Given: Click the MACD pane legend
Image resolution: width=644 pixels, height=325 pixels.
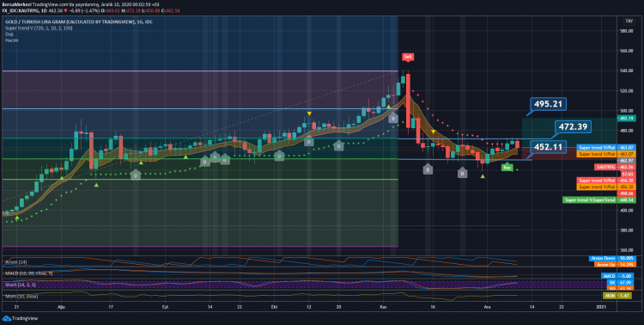Looking at the screenshot, I should click(x=28, y=273).
